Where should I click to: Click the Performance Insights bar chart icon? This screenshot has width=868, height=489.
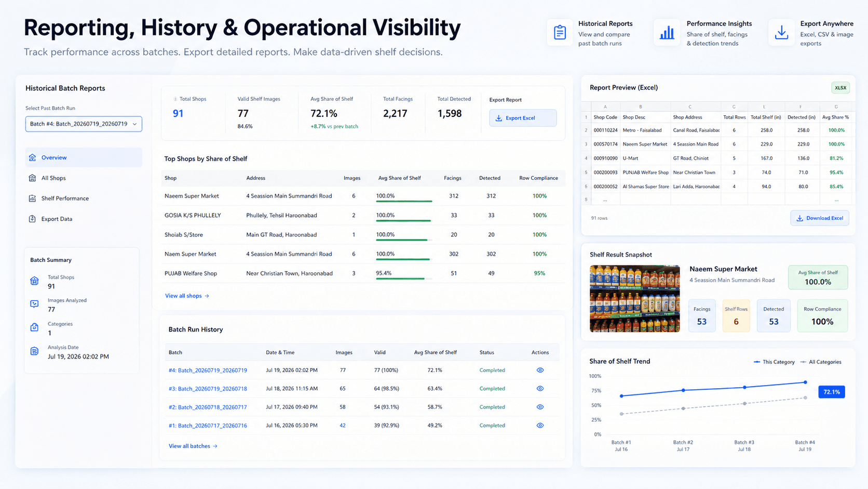(667, 33)
